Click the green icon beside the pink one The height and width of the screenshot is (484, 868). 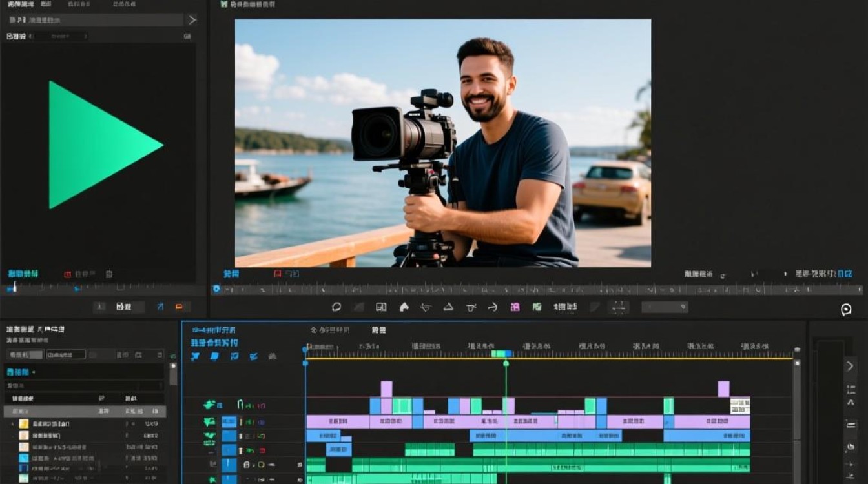coord(537,307)
